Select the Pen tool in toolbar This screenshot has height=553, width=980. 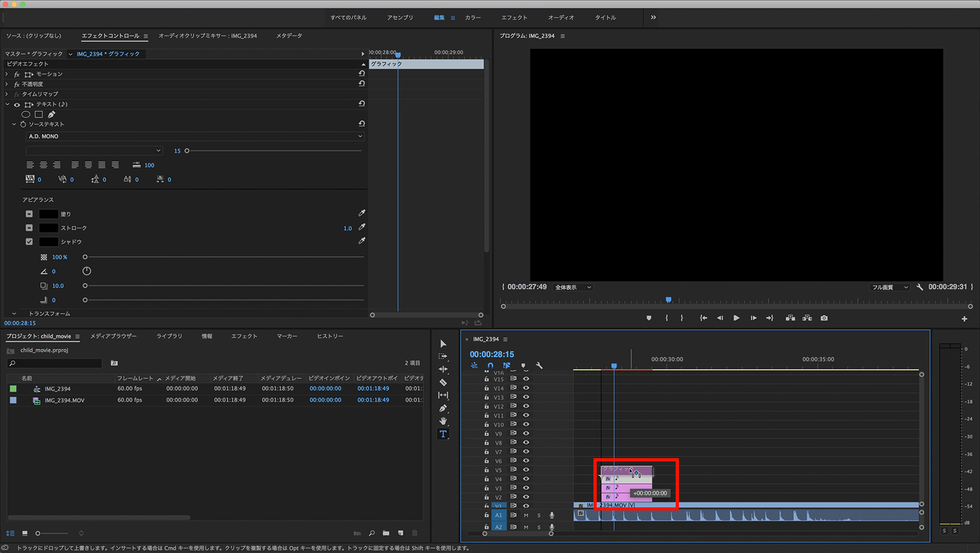coord(443,408)
